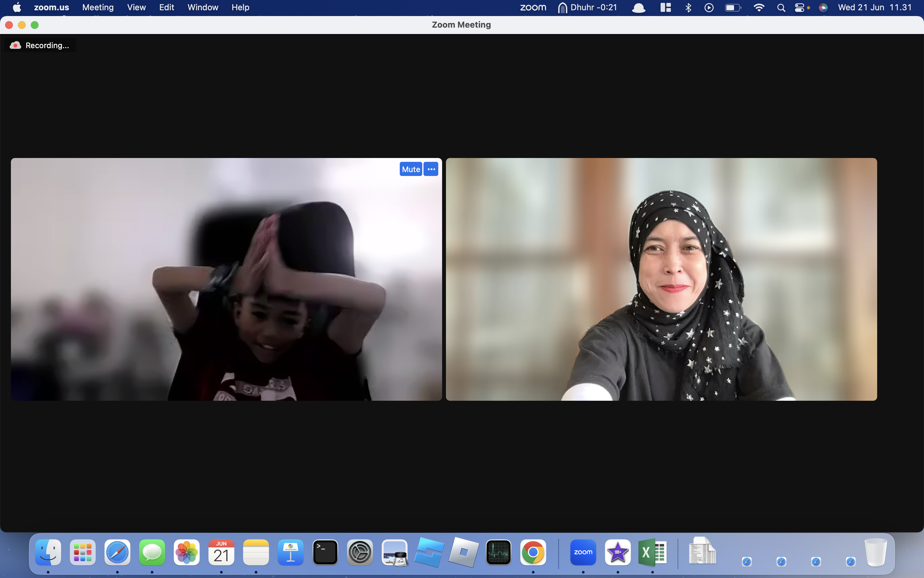Mute the left participant's video tile
This screenshot has height=578, width=924.
point(411,169)
